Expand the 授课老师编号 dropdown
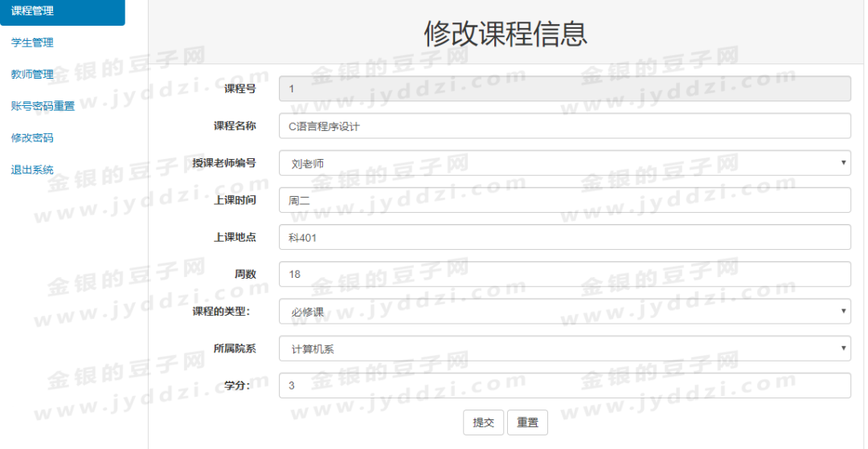The height and width of the screenshot is (449, 868). [565, 162]
